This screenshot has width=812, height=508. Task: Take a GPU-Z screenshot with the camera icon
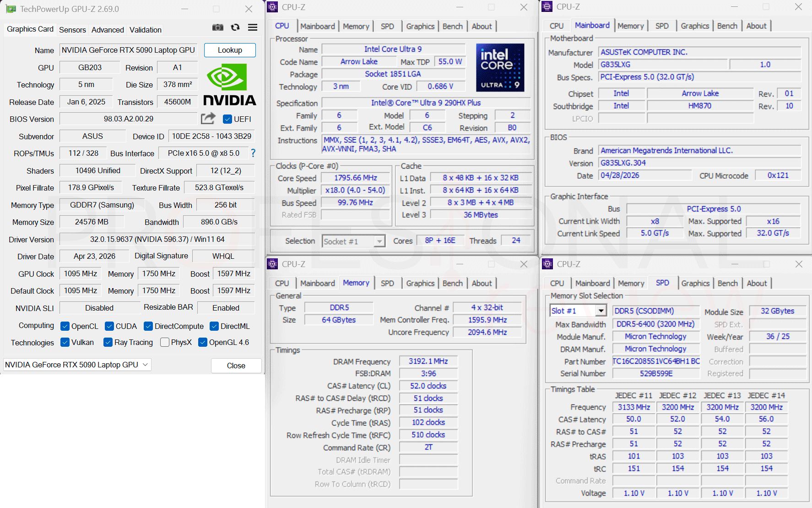(x=218, y=27)
